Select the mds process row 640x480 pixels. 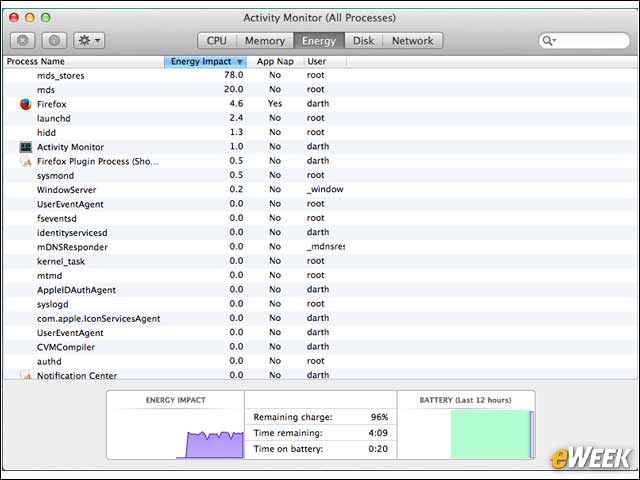click(320, 90)
